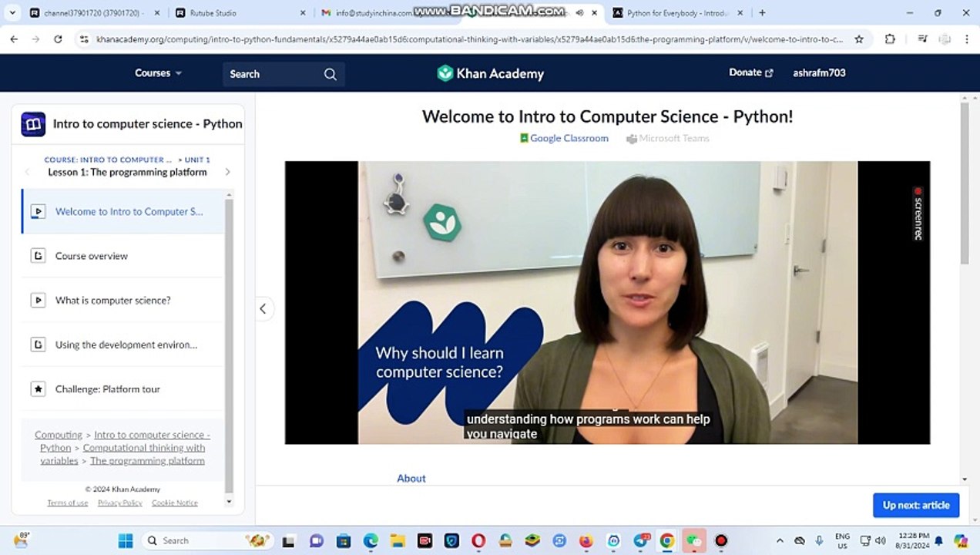The image size is (980, 555).
Task: Open the 'Privacy Policy' footer link
Action: coord(120,503)
